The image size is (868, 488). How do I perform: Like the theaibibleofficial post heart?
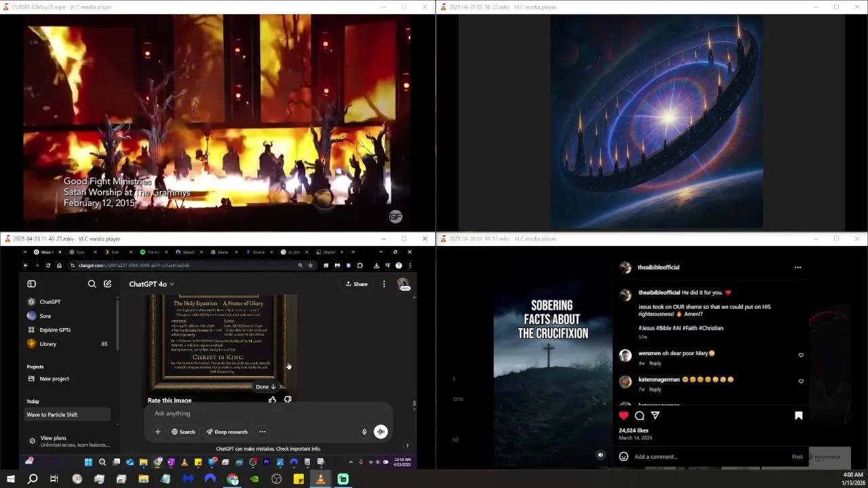click(x=624, y=415)
